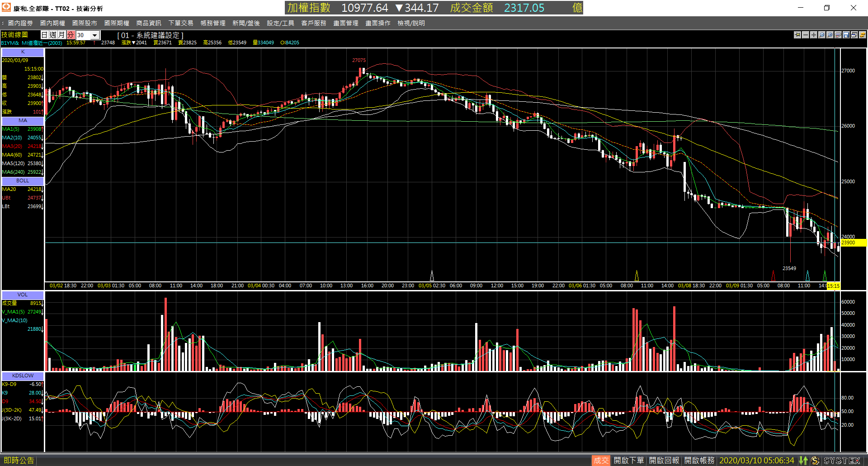Screen dimensions: 868x466
Task: Click the KDSLOW indicator panel header
Action: click(23, 376)
